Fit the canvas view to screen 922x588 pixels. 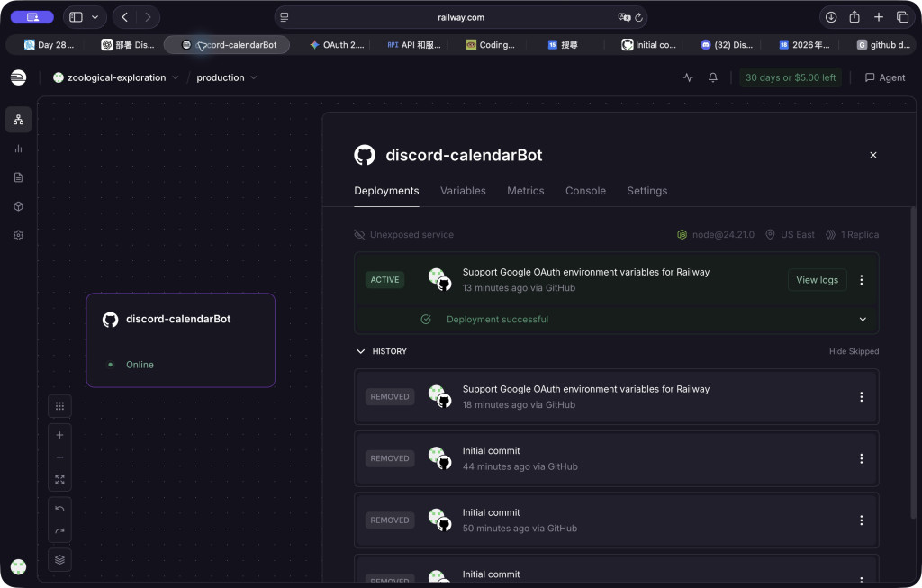point(59,480)
